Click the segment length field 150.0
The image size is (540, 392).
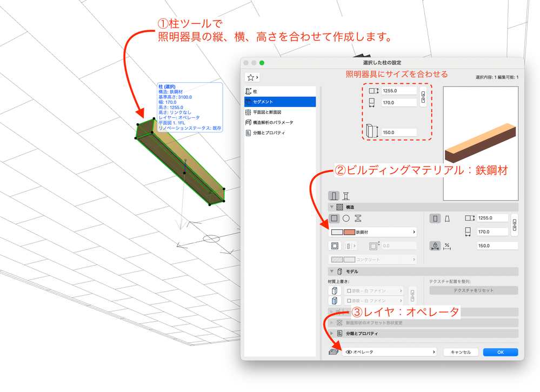pyautogui.click(x=497, y=245)
